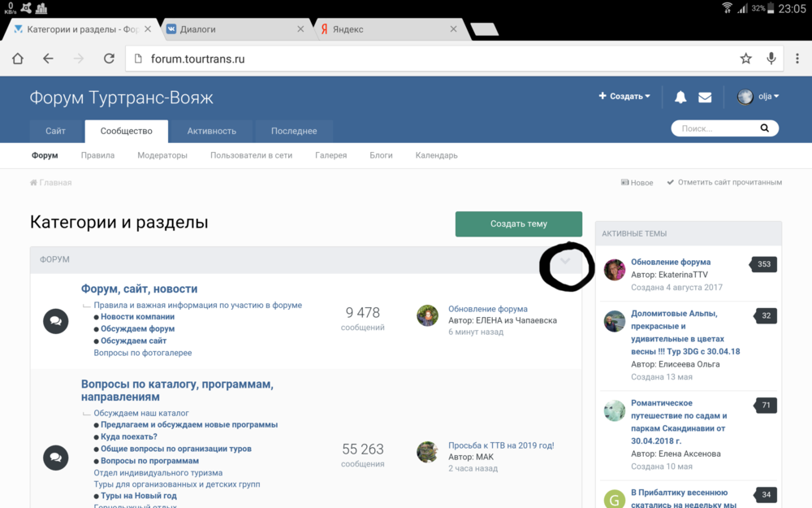Open the Активность tab
The width and height of the screenshot is (812, 508).
[212, 131]
